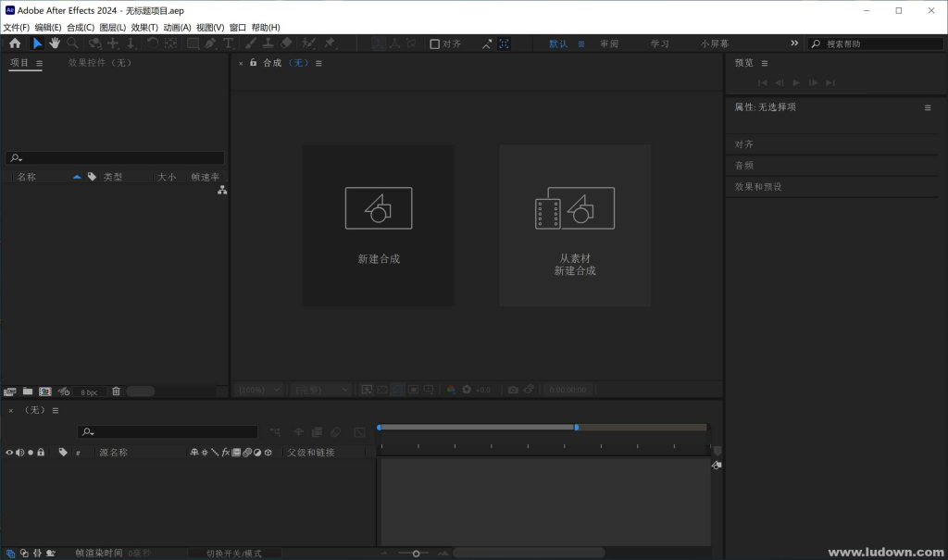948x560 pixels.
Task: Click 从素材新建合成 button
Action: coord(575,225)
